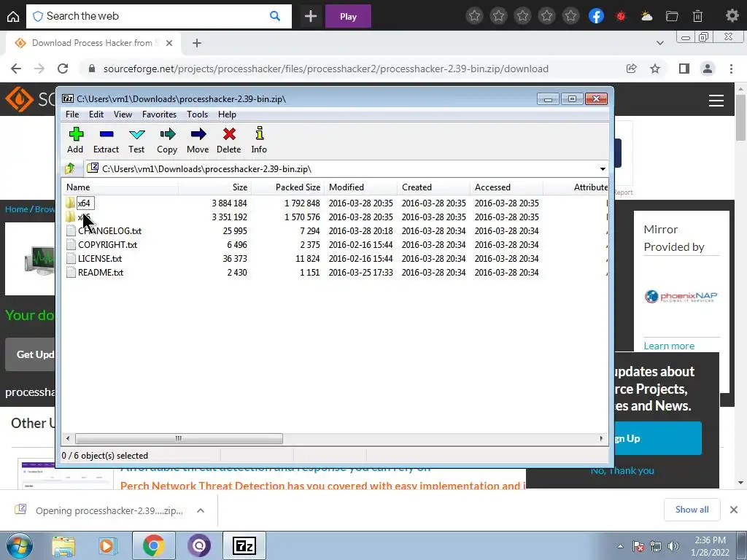Open the 7-Zip taskbar button
Image resolution: width=747 pixels, height=560 pixels.
coord(244,545)
